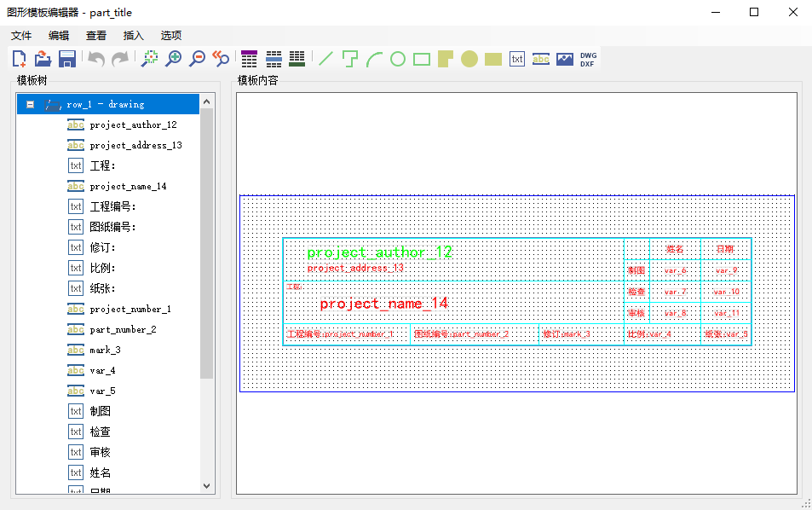Return to previous zoom view
The width and height of the screenshot is (812, 510).
coord(222,59)
